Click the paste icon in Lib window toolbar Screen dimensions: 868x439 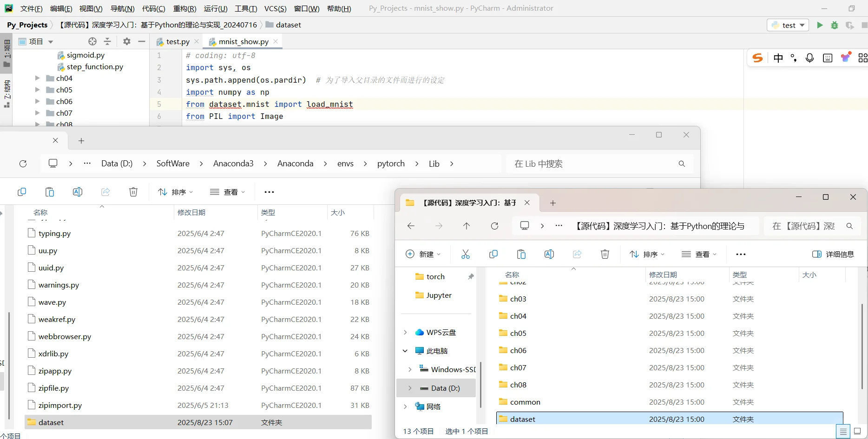coord(50,192)
